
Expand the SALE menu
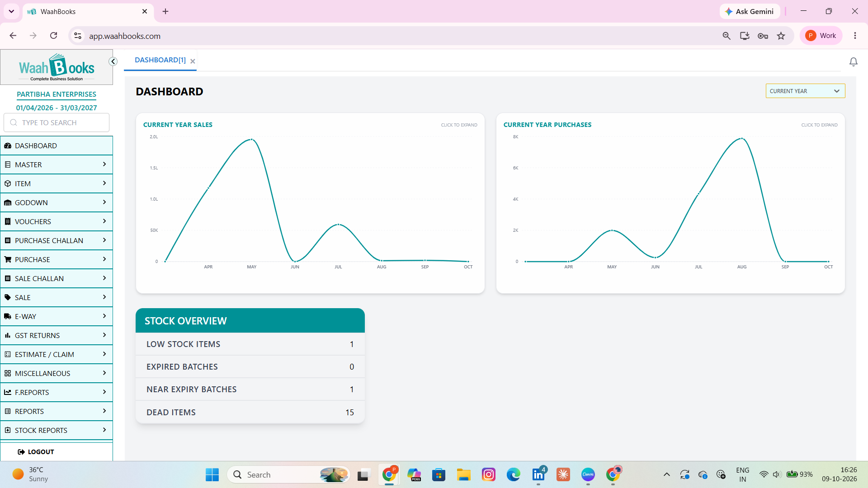[x=57, y=297]
